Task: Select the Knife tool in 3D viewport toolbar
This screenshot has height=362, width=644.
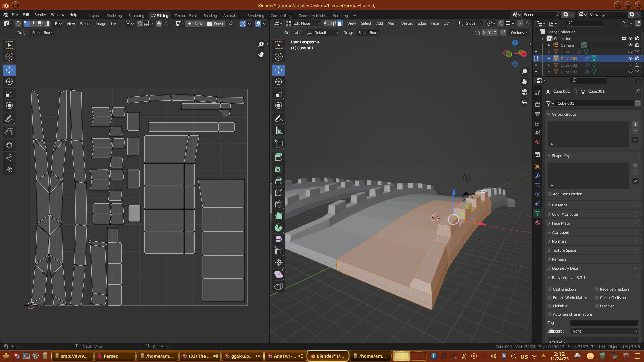Action: [x=278, y=204]
